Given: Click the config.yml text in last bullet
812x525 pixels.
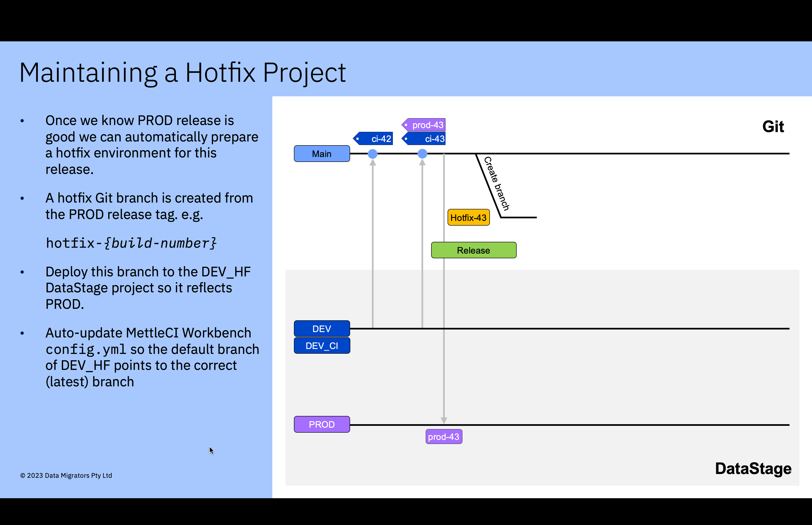Looking at the screenshot, I should (x=86, y=349).
